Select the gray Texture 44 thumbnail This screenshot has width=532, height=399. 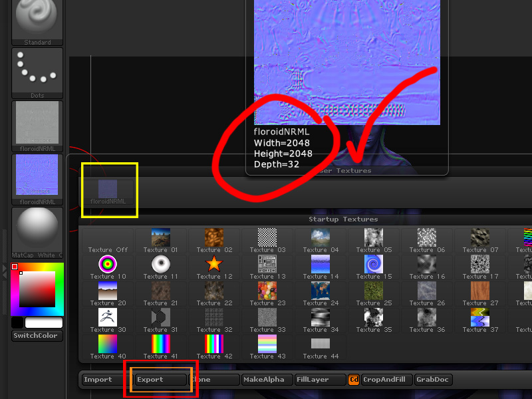[320, 344]
